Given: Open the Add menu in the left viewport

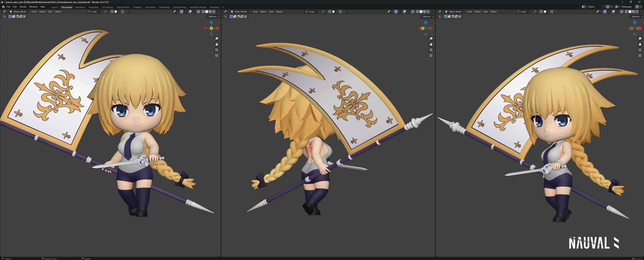Looking at the screenshot, I should (50, 11).
